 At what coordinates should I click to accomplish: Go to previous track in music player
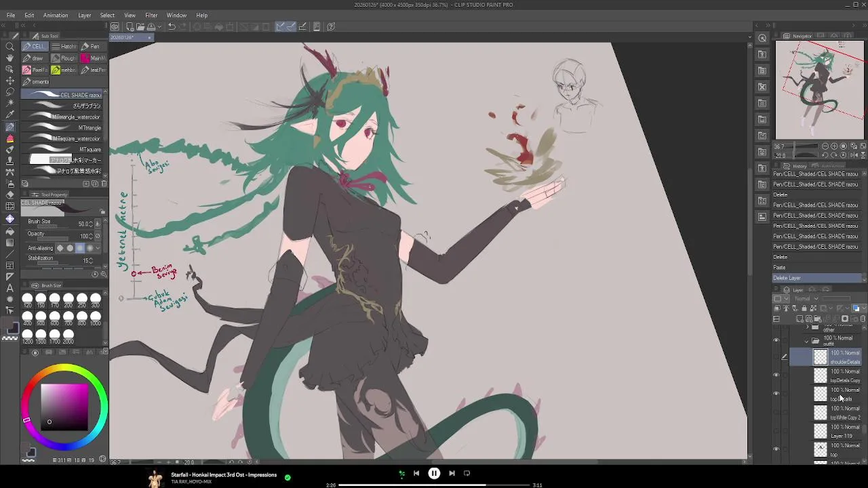tap(416, 474)
